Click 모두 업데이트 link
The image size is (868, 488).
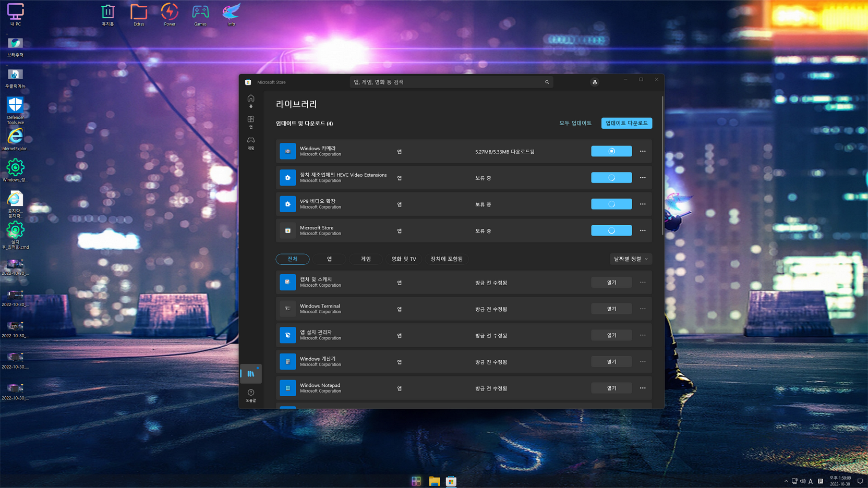point(575,123)
